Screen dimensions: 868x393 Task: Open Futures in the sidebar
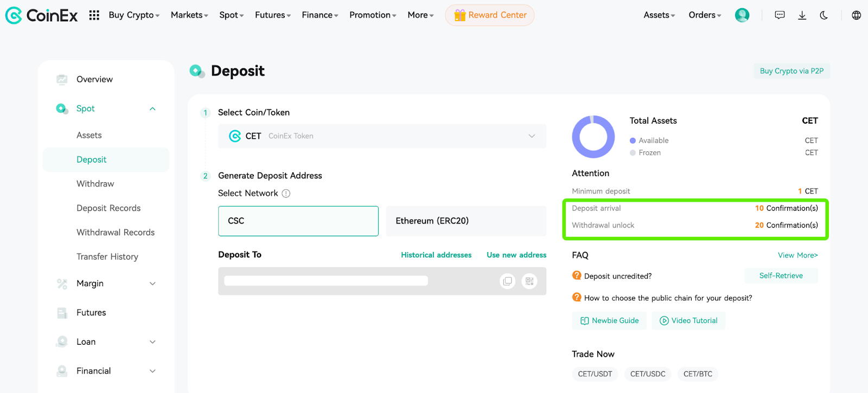[x=91, y=313]
